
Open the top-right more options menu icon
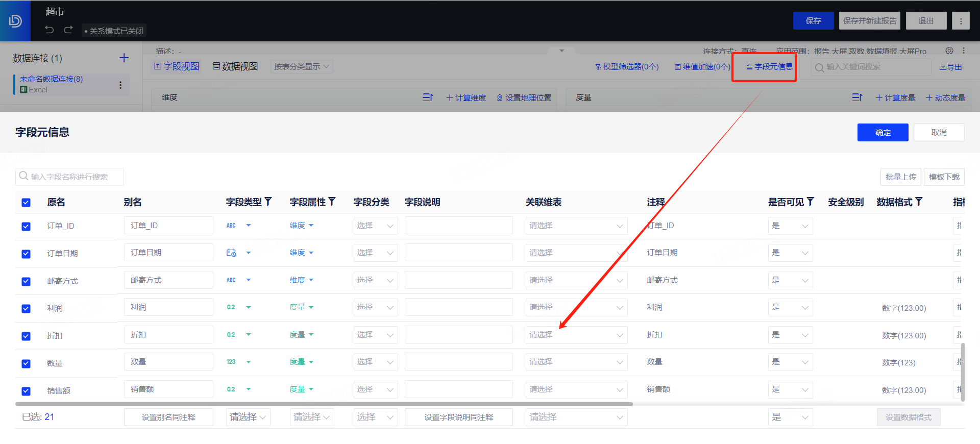click(x=961, y=21)
